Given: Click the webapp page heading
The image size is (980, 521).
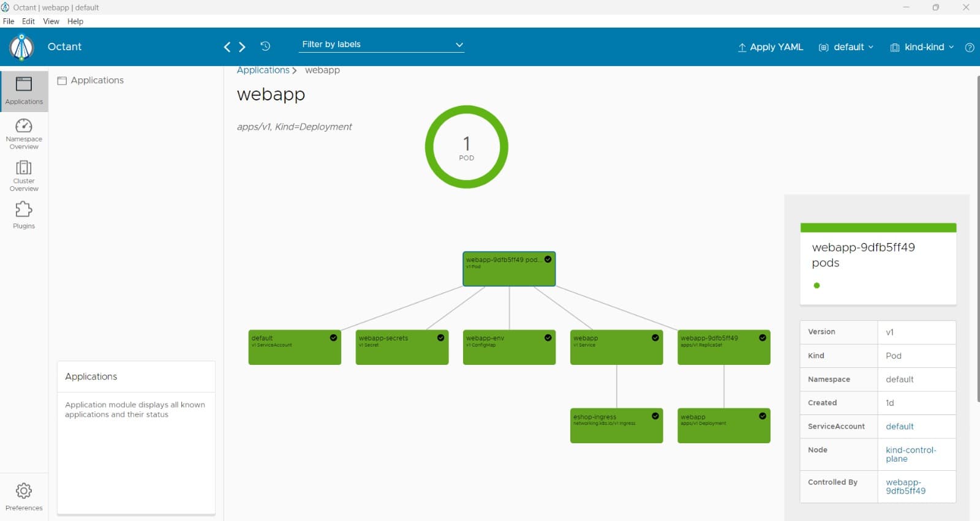Looking at the screenshot, I should (271, 94).
